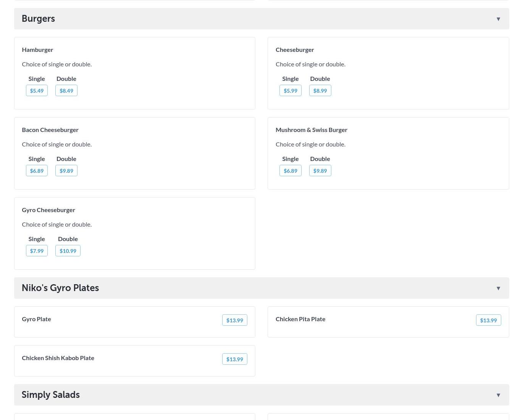Viewport: 523px width, 420px height.
Task: Open the Gyro Plate item title
Action: [36, 319]
